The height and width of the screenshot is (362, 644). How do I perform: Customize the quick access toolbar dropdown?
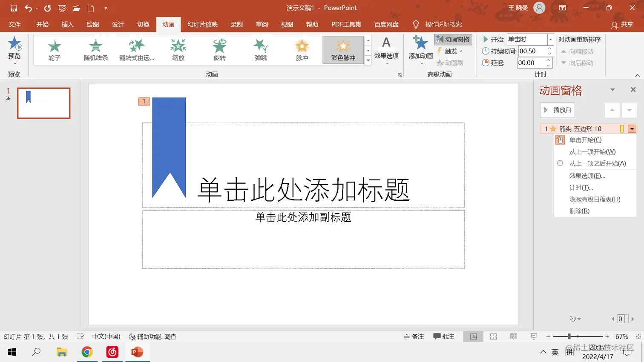click(x=106, y=8)
